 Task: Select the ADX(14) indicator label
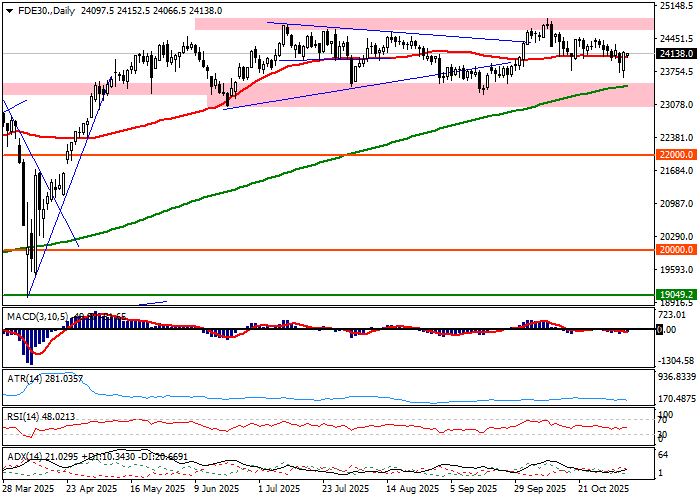coord(26,456)
